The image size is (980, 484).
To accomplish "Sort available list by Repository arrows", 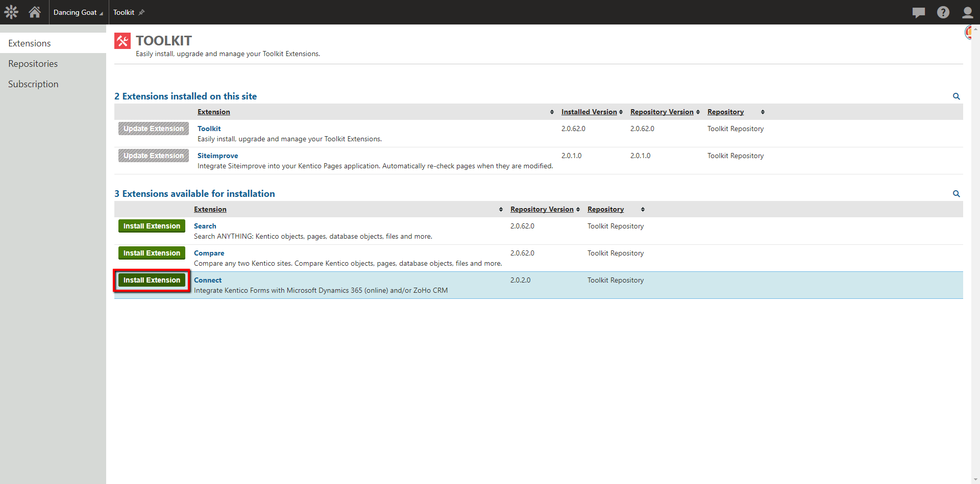I will point(643,210).
